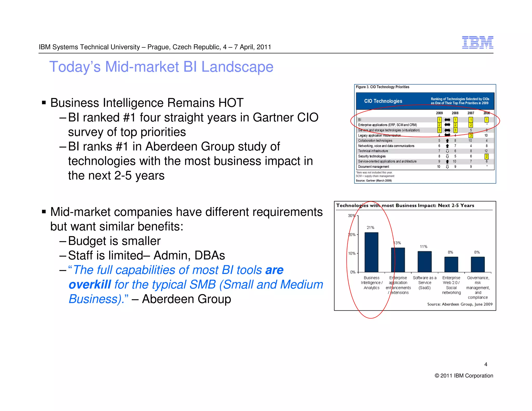Click the 2009 column header in table
The width and height of the screenshot is (532, 411).
click(439, 113)
